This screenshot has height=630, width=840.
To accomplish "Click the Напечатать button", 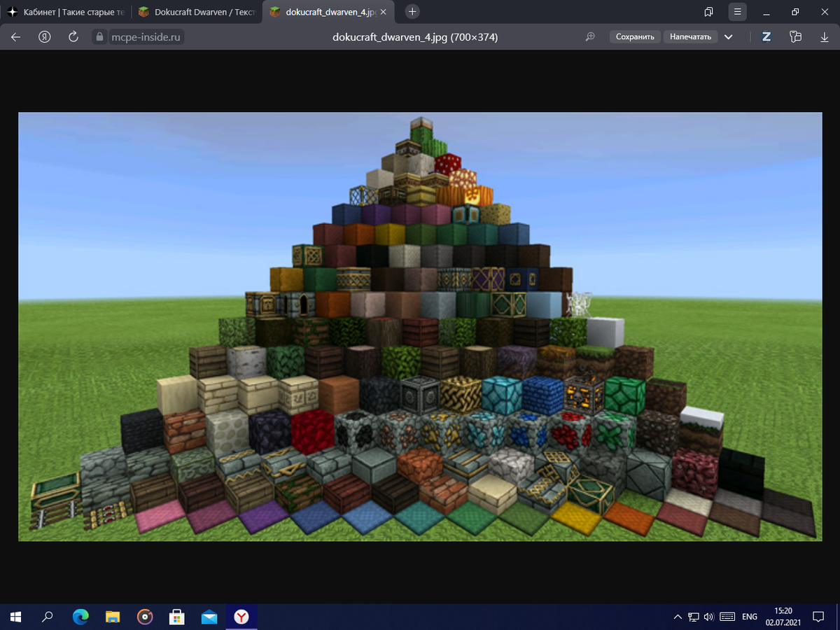I will 690,37.
